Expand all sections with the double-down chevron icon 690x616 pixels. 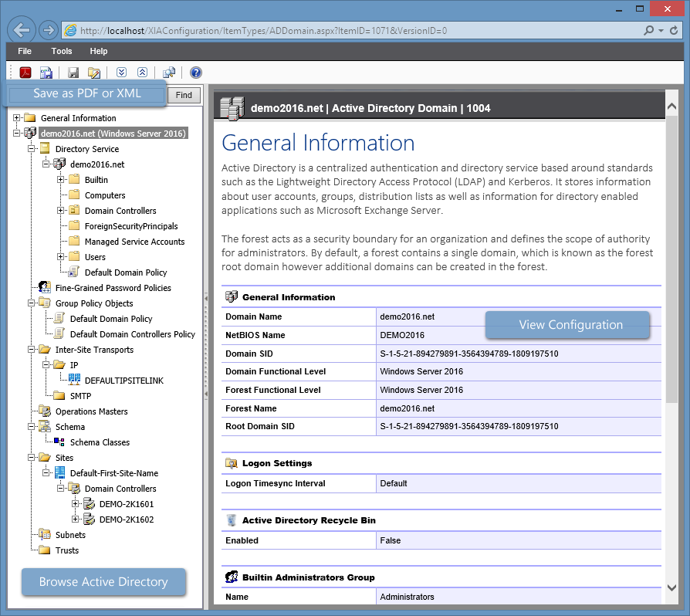(x=121, y=73)
